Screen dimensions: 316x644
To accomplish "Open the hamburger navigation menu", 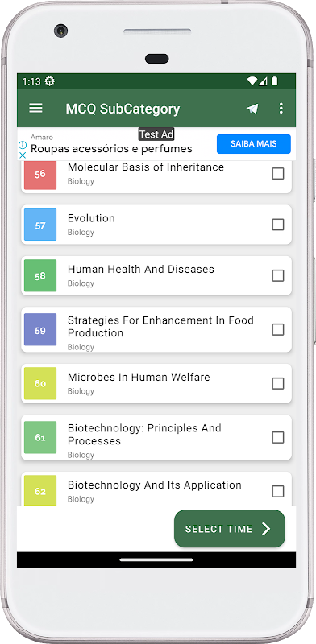I will (x=35, y=108).
